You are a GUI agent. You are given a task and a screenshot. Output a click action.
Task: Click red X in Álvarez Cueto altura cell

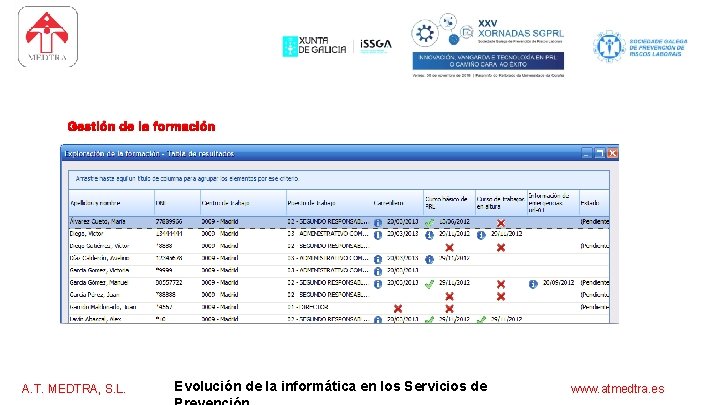(x=501, y=223)
